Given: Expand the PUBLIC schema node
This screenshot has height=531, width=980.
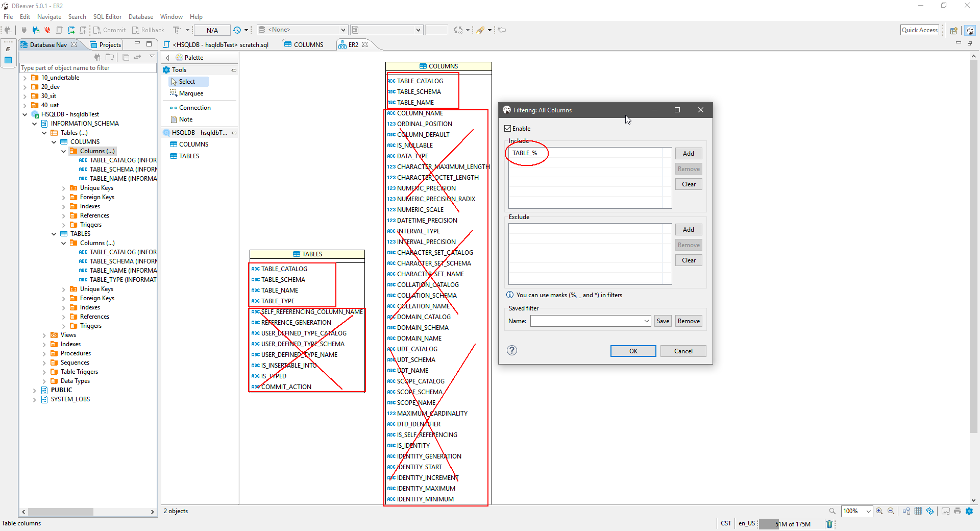Looking at the screenshot, I should pyautogui.click(x=34, y=390).
